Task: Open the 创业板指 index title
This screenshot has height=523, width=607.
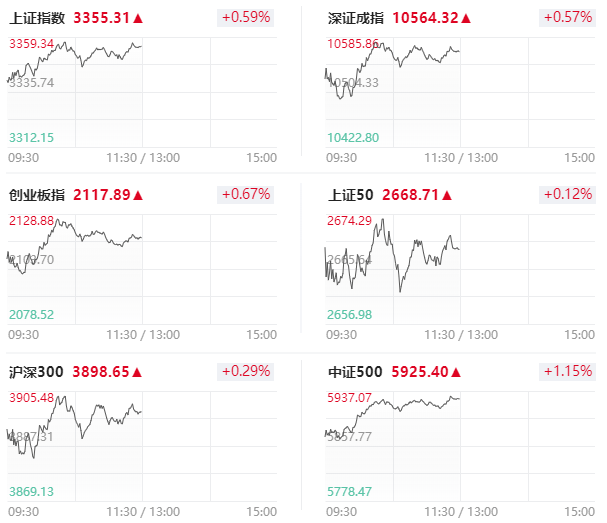Action: (37, 195)
